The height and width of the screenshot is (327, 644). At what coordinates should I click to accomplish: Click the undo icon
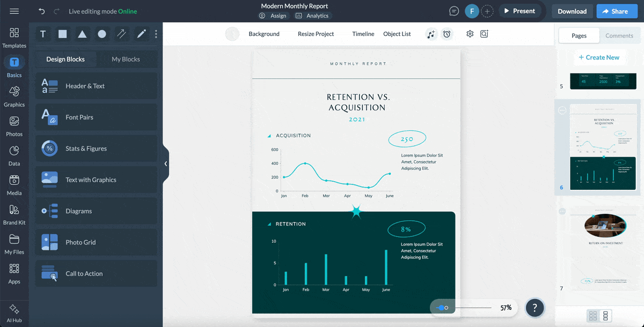pyautogui.click(x=41, y=10)
